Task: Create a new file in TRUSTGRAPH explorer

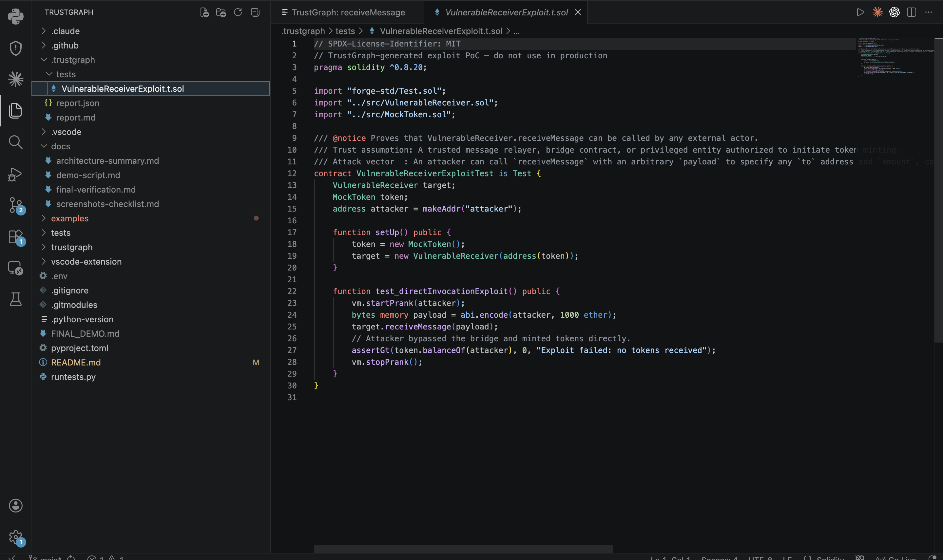Action: (x=204, y=12)
